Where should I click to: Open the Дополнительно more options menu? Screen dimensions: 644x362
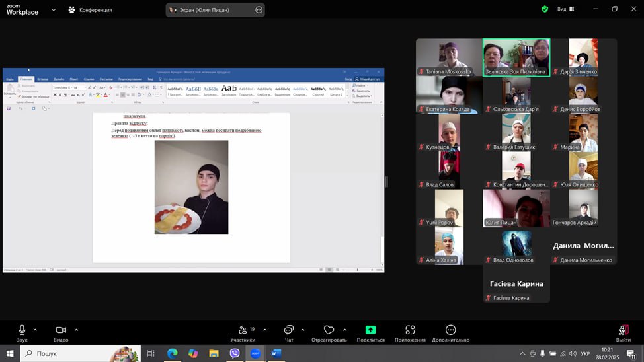pos(450,333)
